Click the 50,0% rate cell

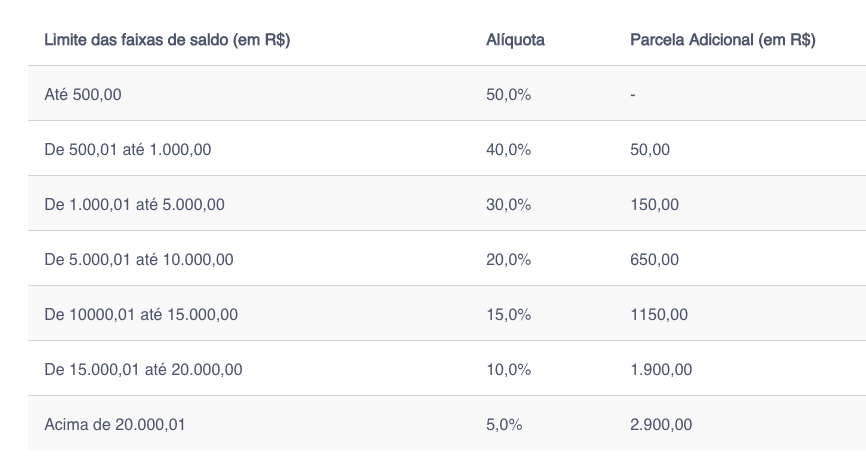tap(508, 94)
